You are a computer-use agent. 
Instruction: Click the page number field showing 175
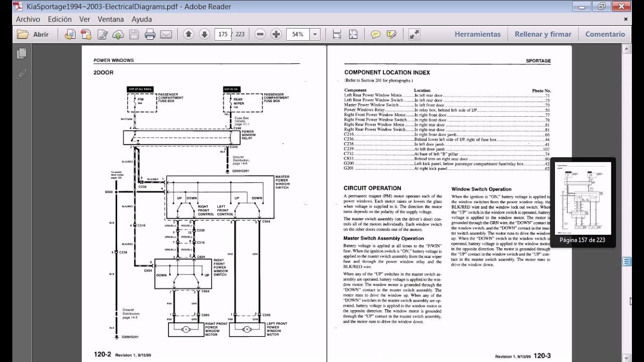[x=222, y=34]
